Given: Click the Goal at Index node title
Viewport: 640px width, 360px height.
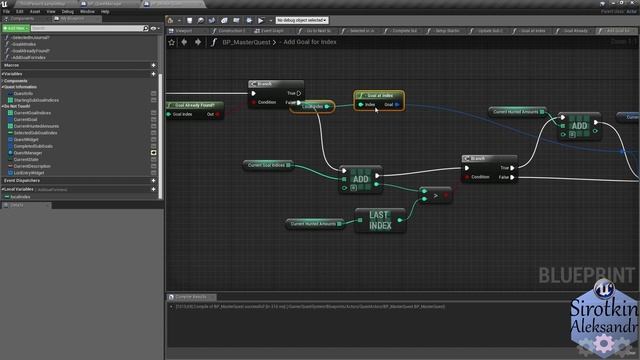Looking at the screenshot, I should point(380,96).
